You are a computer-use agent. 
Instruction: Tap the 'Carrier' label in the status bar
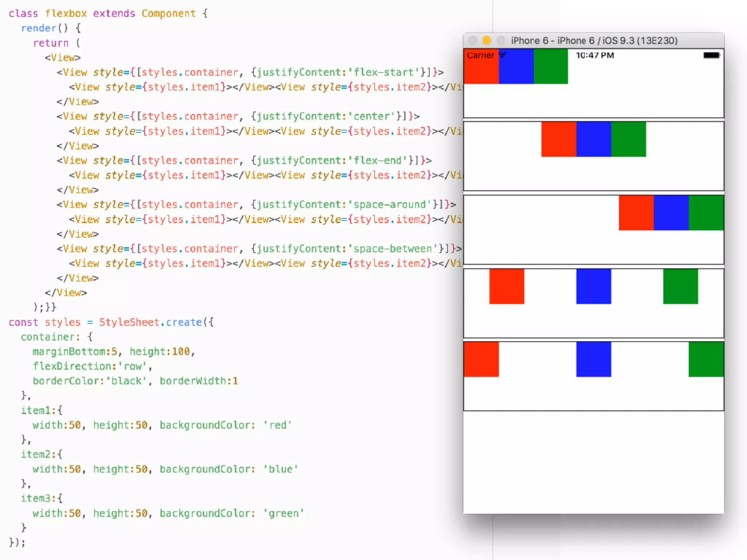tap(480, 55)
